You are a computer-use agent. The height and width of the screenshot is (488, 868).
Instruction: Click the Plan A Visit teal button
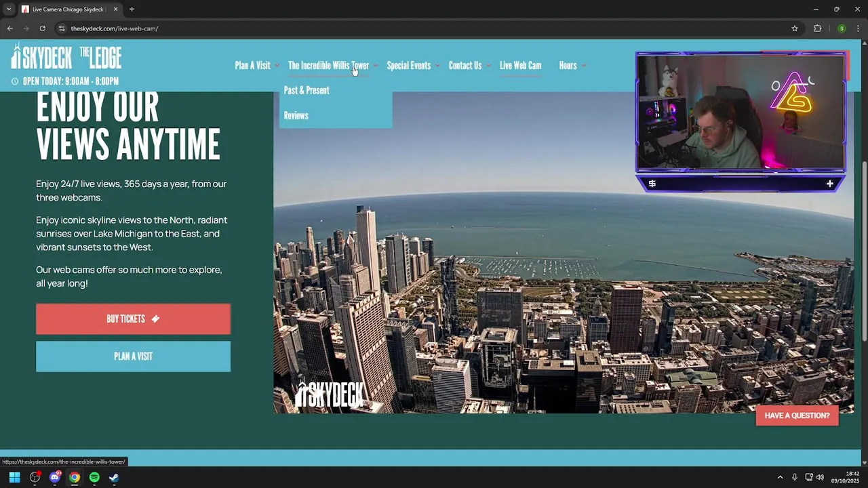click(133, 357)
